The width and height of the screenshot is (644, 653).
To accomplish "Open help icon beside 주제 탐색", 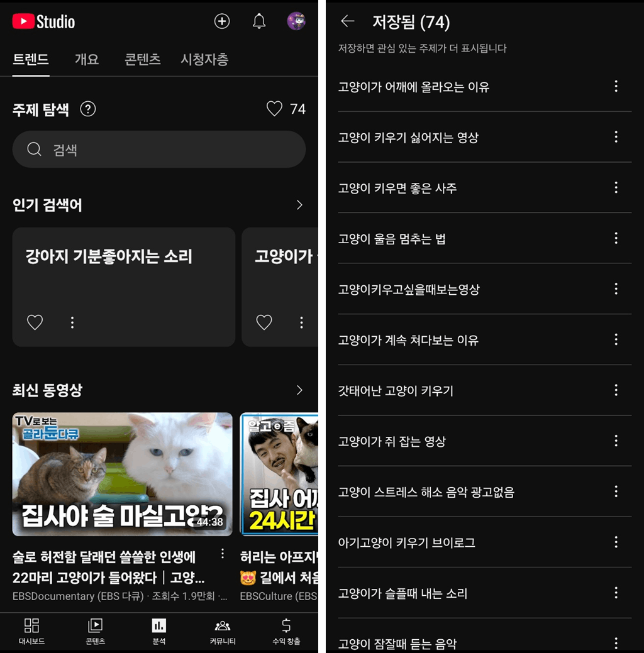I will coord(88,109).
